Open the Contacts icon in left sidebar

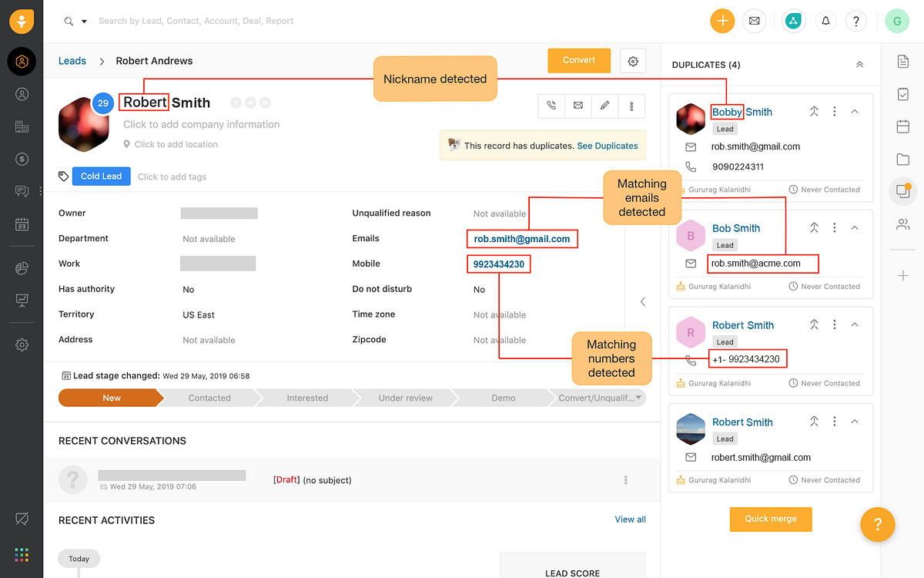pos(22,94)
